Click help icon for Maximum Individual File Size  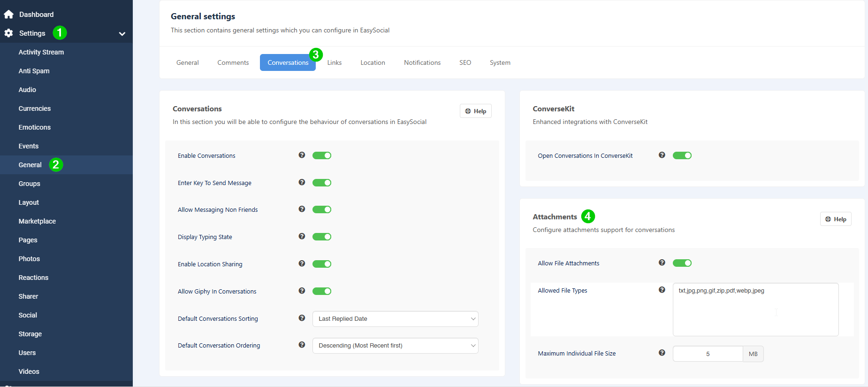coord(662,353)
